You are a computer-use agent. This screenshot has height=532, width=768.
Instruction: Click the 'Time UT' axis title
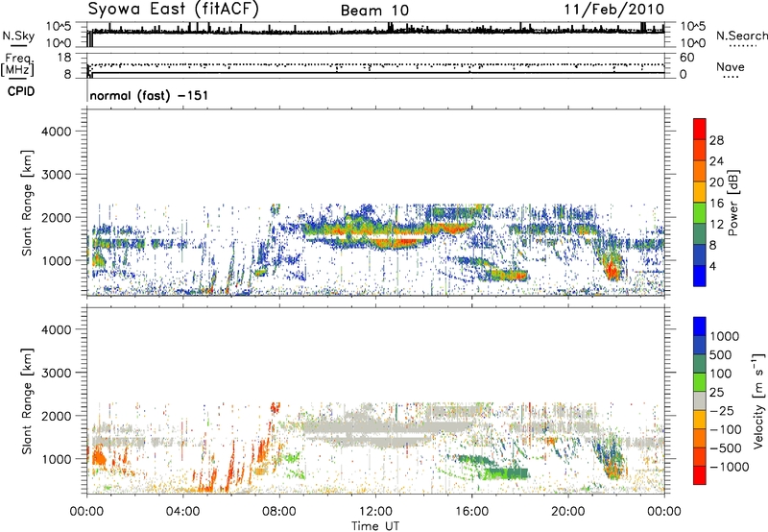(x=375, y=526)
